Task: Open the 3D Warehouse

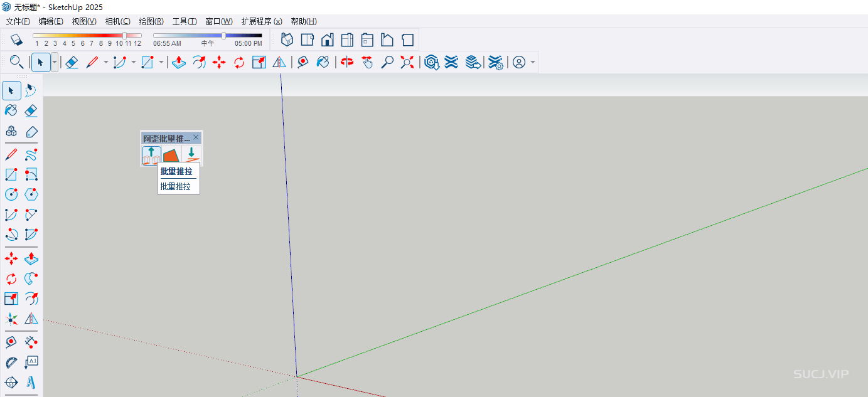Action: [431, 62]
